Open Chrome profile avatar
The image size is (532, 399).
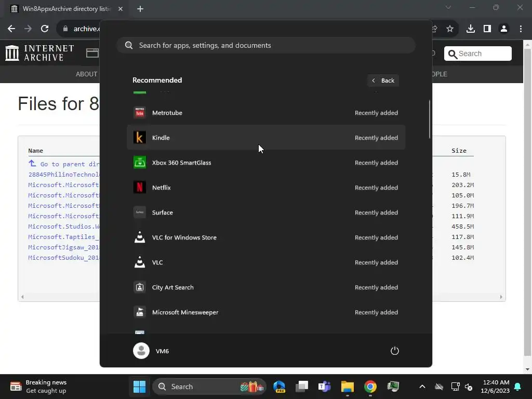(x=504, y=29)
